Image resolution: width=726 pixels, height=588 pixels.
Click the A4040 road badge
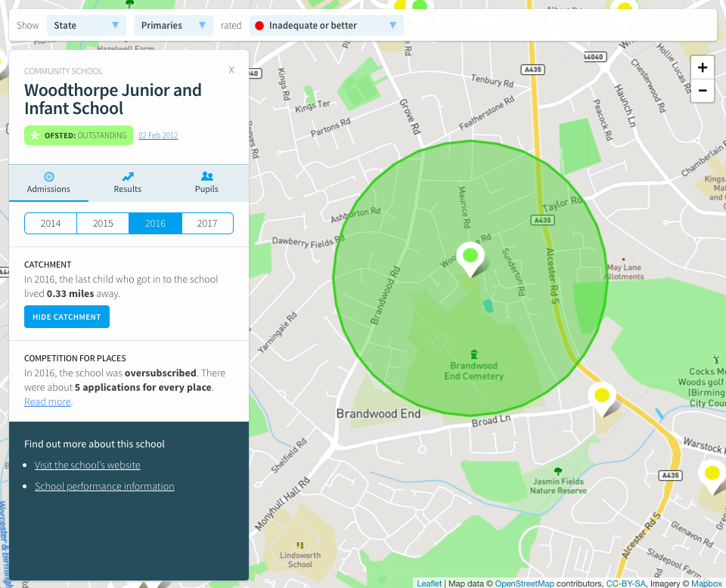[594, 57]
